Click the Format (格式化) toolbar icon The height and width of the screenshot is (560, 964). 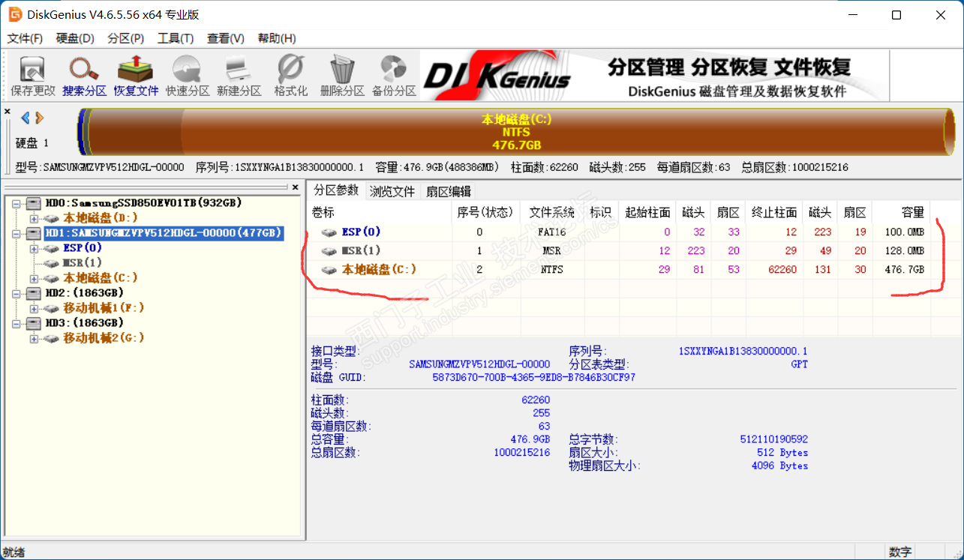290,69
